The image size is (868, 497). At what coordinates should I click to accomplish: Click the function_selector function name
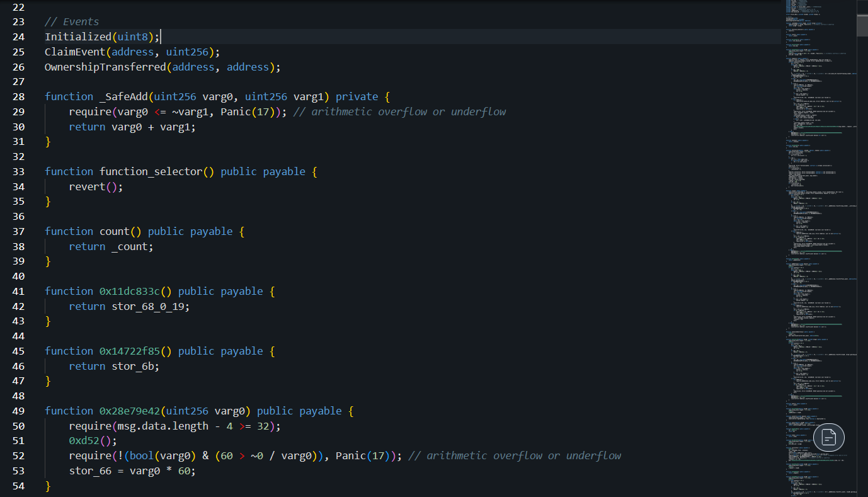coord(151,171)
